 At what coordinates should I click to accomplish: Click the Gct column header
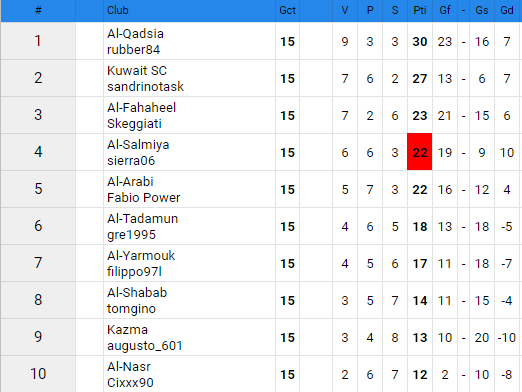point(287,10)
